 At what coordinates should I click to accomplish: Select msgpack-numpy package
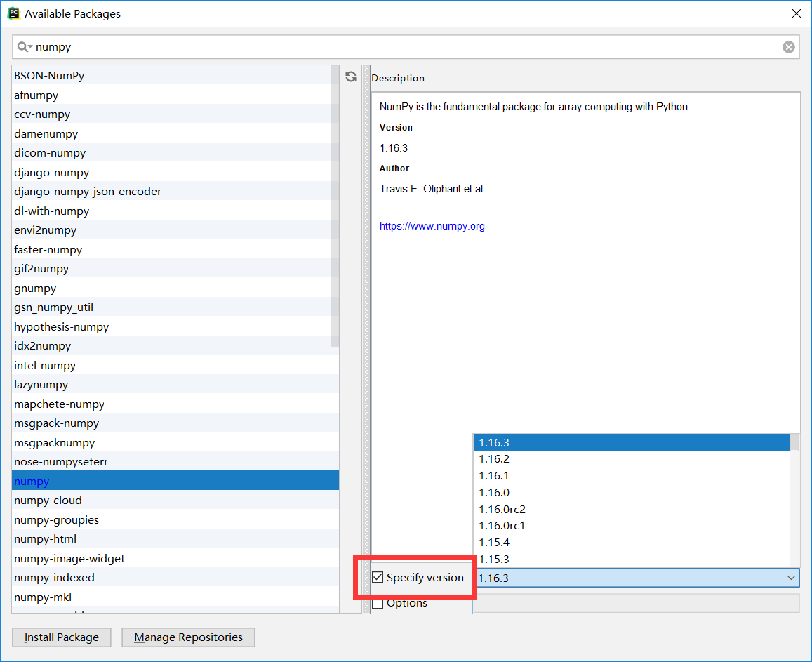[x=175, y=423]
